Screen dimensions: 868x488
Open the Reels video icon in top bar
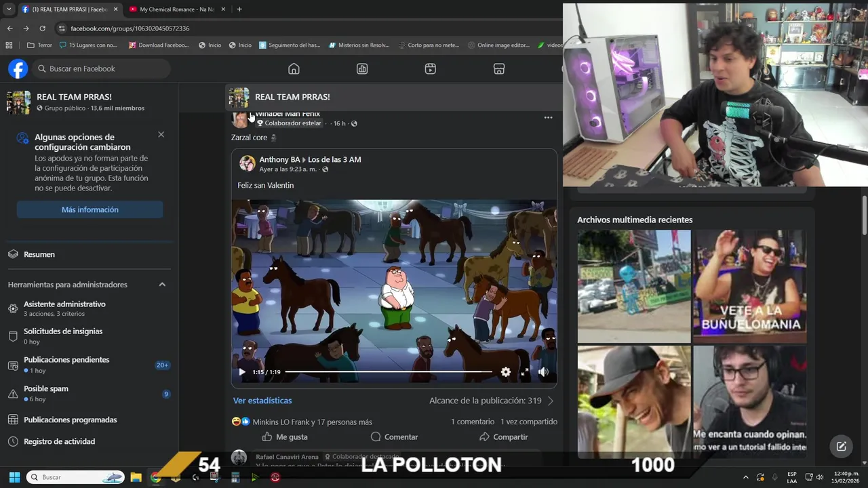431,68
